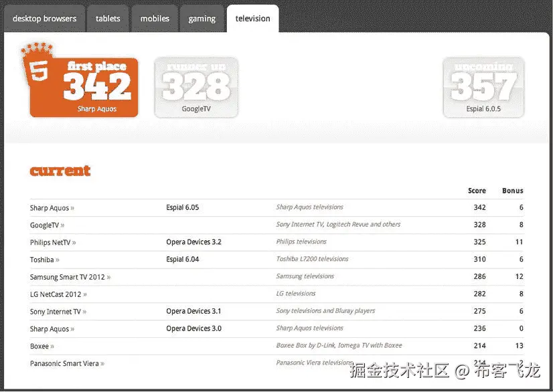Click the first place 342 Sharp Aquos badge
Image resolution: width=553 pixels, height=392 pixels.
coord(84,87)
